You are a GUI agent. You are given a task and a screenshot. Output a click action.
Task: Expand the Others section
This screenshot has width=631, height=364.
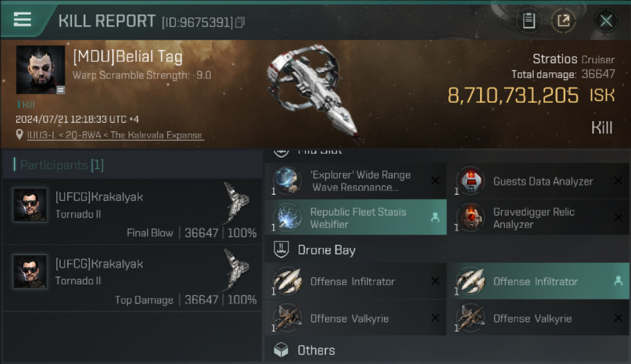(x=316, y=350)
